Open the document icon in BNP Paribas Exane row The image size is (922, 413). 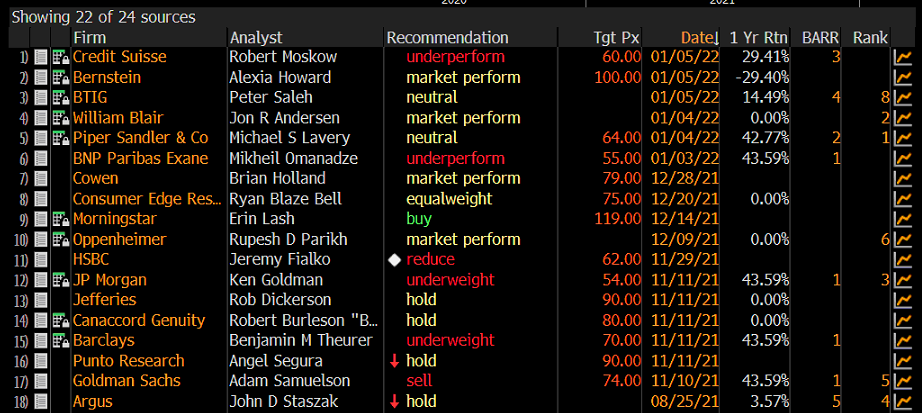pyautogui.click(x=41, y=159)
